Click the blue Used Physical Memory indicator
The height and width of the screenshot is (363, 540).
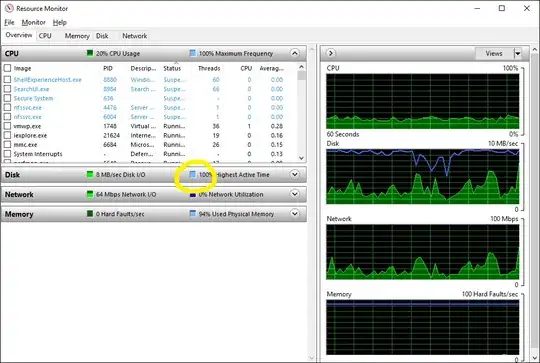(x=193, y=214)
